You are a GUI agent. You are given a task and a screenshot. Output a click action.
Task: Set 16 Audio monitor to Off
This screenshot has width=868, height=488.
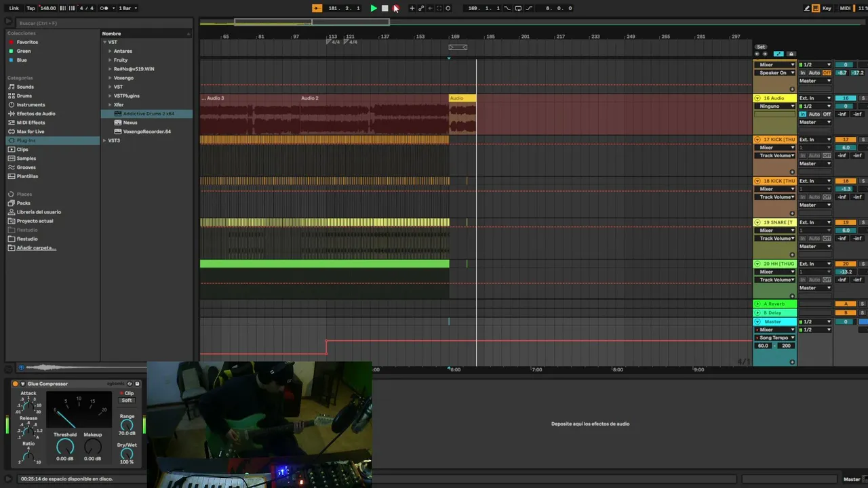coord(827,114)
